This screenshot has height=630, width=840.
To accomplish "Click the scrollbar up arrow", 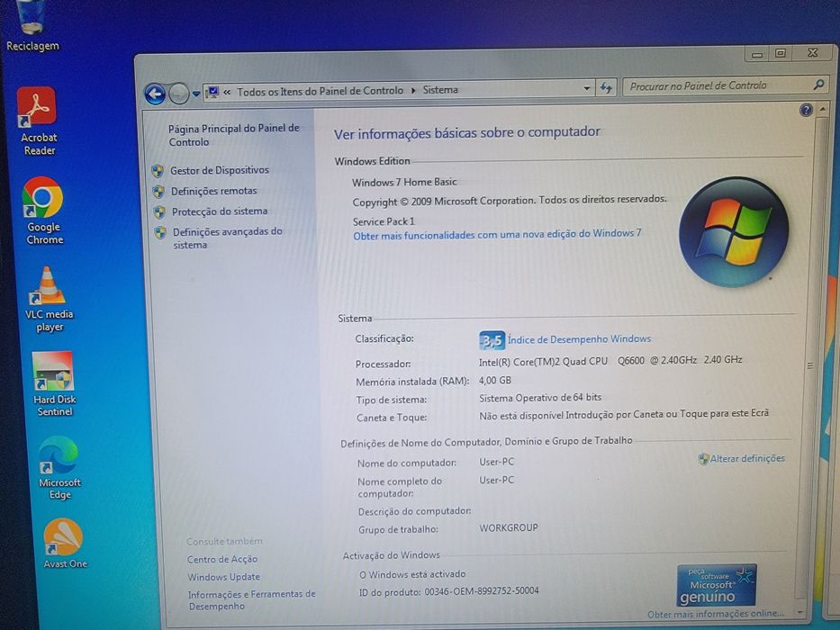I will coord(823,111).
